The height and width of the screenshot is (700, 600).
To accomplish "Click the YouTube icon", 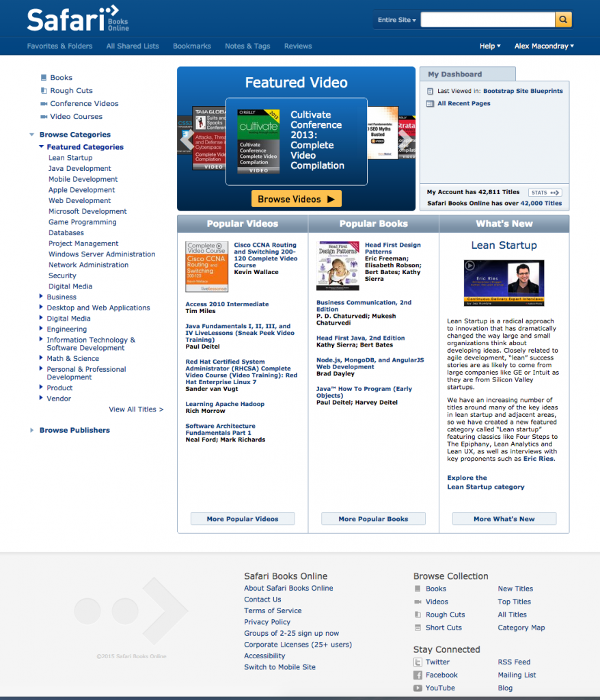I will point(418,688).
